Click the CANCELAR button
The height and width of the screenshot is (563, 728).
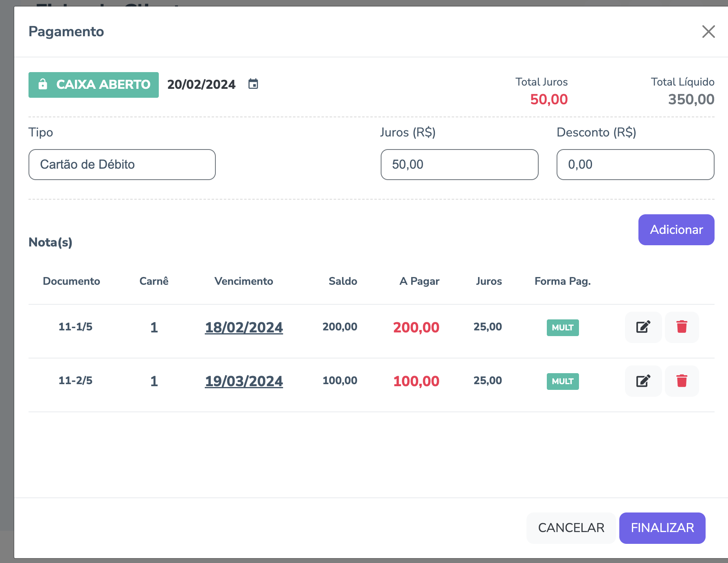tap(571, 528)
